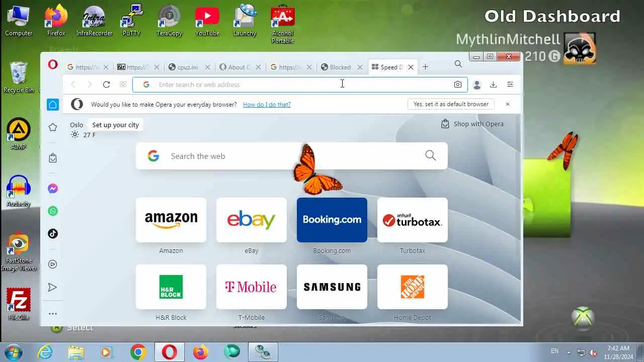Screen dimensions: 644x362
Task: Open the 'How do I do that?' link
Action: tap(267, 105)
